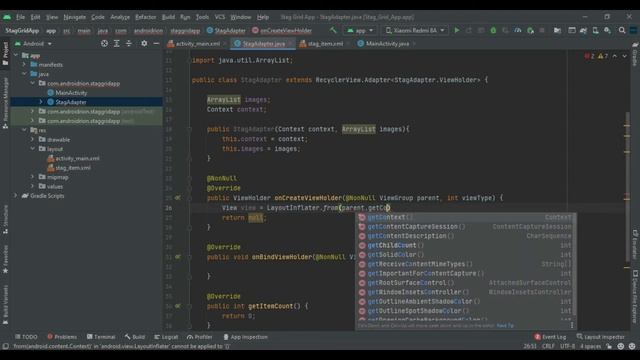
Task: Click override gutter icon beside getItemCount
Action: point(178,306)
